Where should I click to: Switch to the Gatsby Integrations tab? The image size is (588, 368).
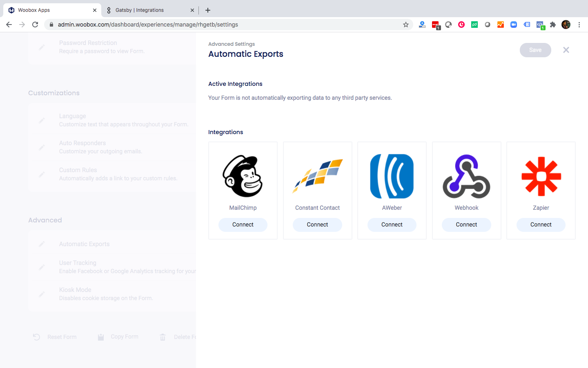[x=149, y=10]
